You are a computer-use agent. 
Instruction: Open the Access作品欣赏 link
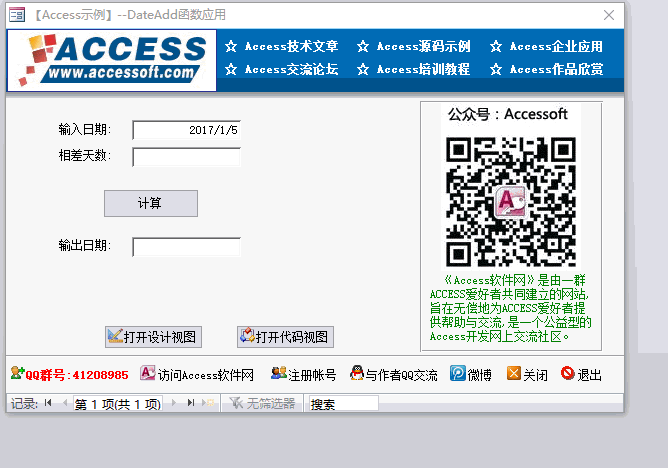556,69
